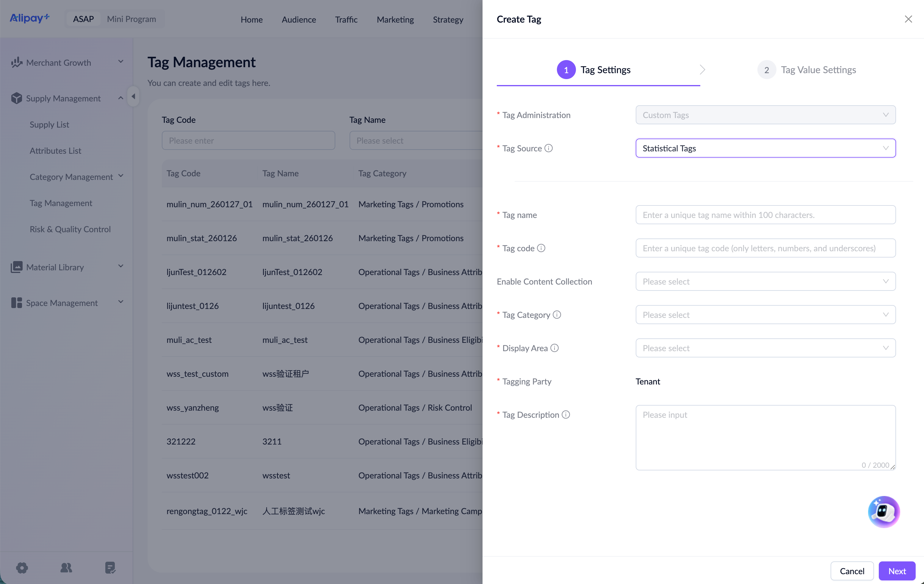Image resolution: width=924 pixels, height=584 pixels.
Task: Open the Marketing top menu
Action: pos(395,19)
